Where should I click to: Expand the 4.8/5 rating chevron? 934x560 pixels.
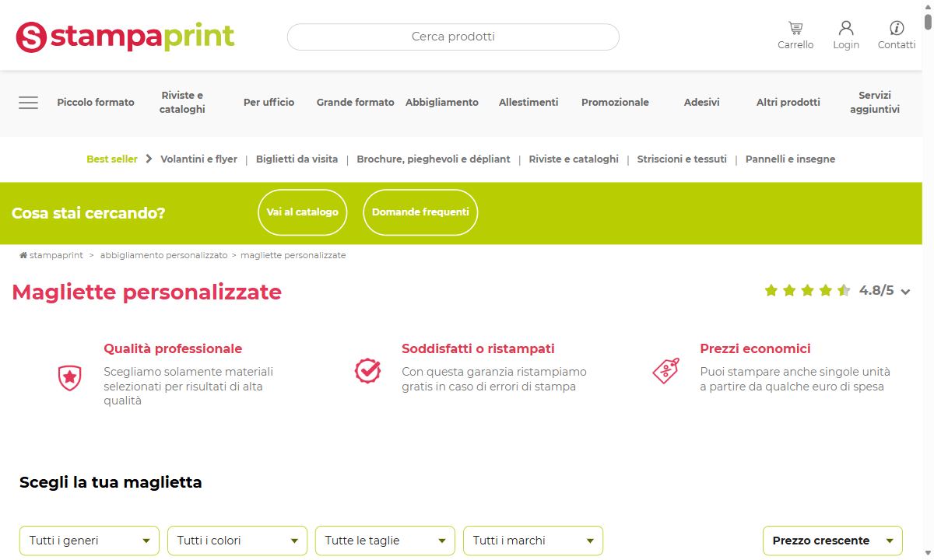point(905,292)
